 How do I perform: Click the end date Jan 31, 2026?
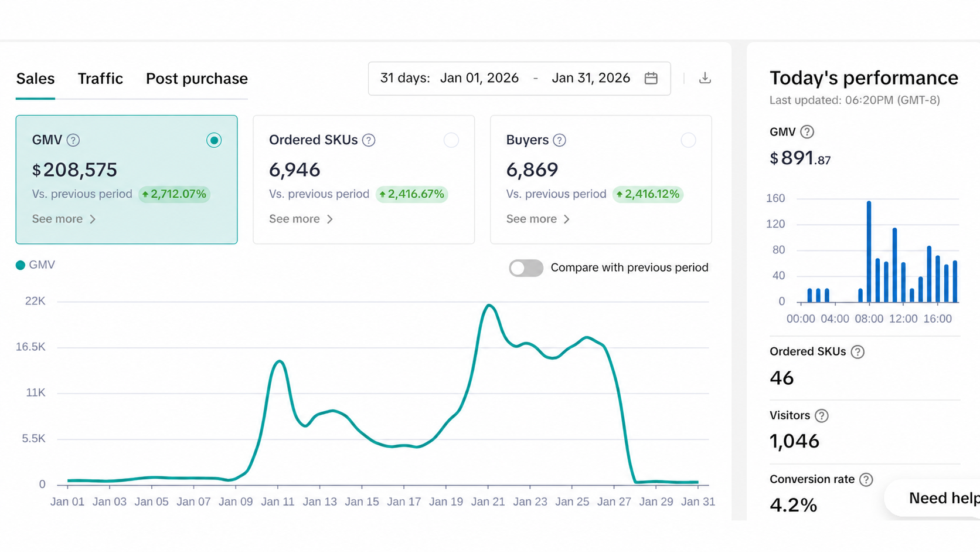591,78
